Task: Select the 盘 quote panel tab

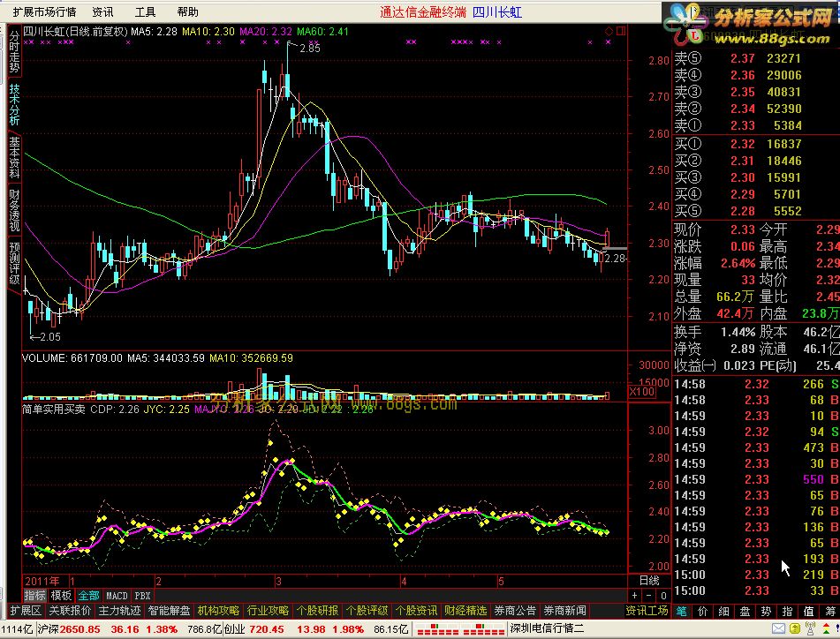Action: click(745, 611)
